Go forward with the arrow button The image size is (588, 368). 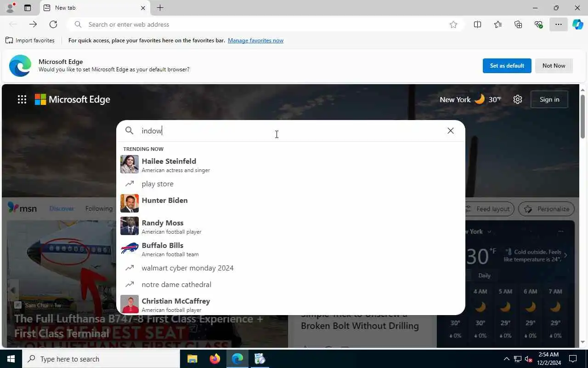coord(33,24)
